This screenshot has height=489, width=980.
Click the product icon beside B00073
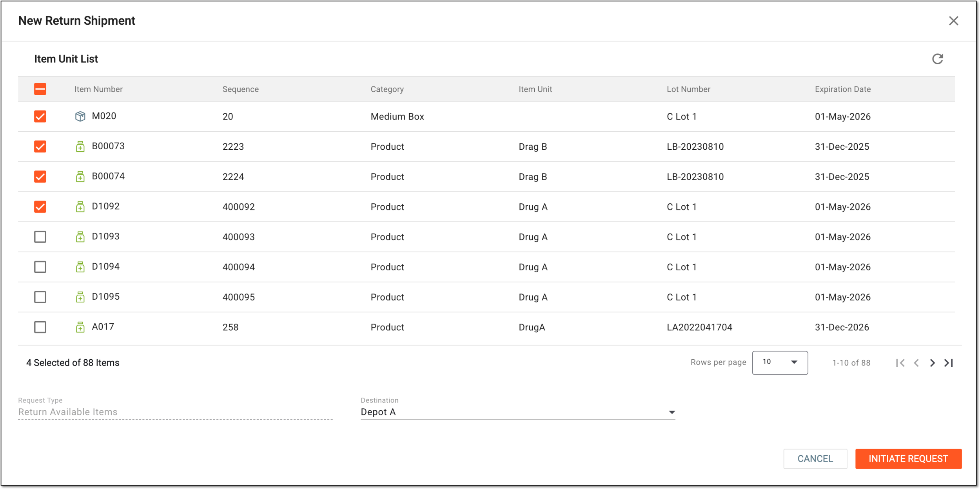(80, 147)
